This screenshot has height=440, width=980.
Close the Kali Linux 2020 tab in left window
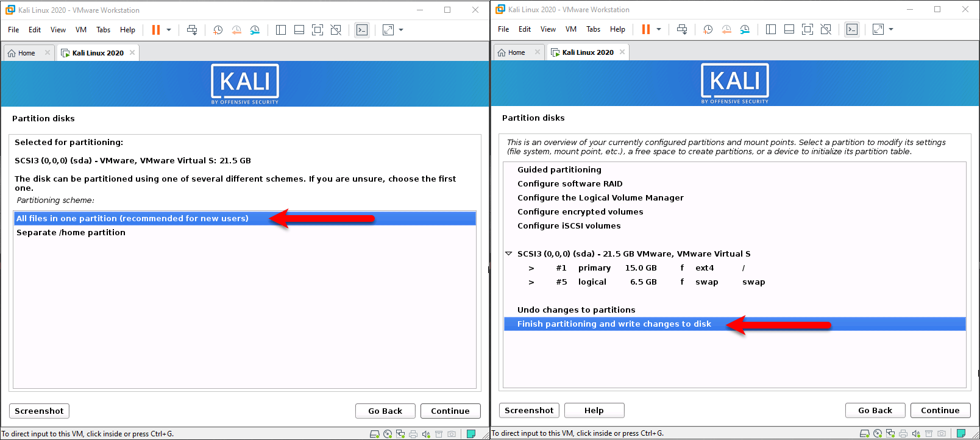132,53
